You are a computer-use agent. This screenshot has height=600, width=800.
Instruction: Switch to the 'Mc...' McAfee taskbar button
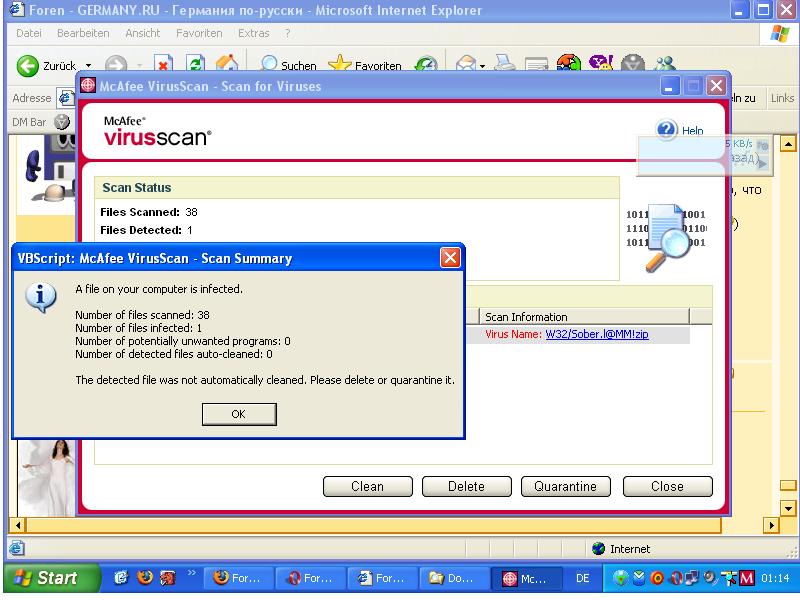point(526,578)
